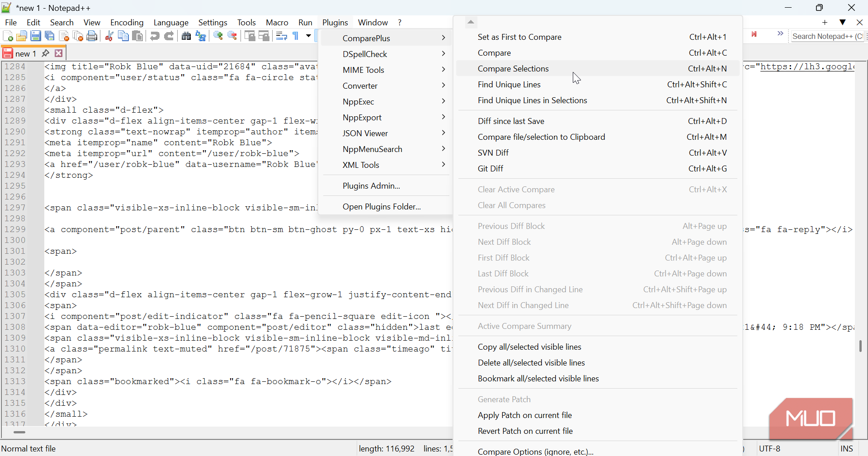Expand the NppExport submenu
868x456 pixels.
coord(386,118)
